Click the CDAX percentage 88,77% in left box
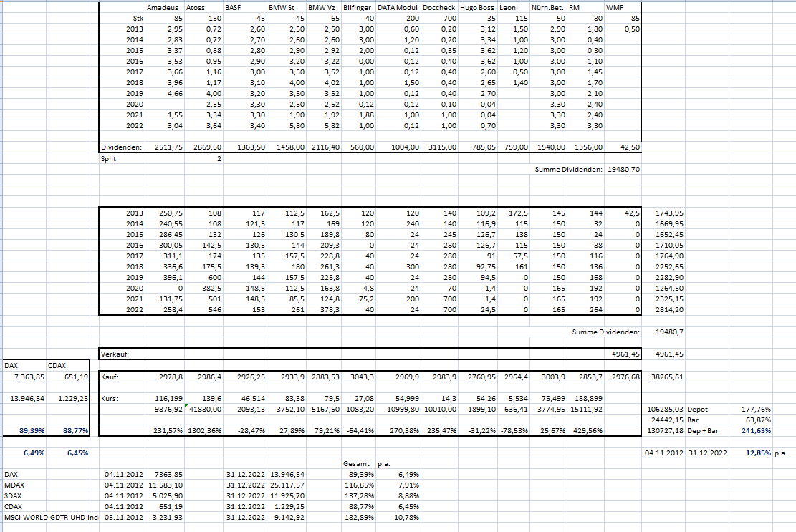This screenshot has height=532, width=796. [x=68, y=430]
